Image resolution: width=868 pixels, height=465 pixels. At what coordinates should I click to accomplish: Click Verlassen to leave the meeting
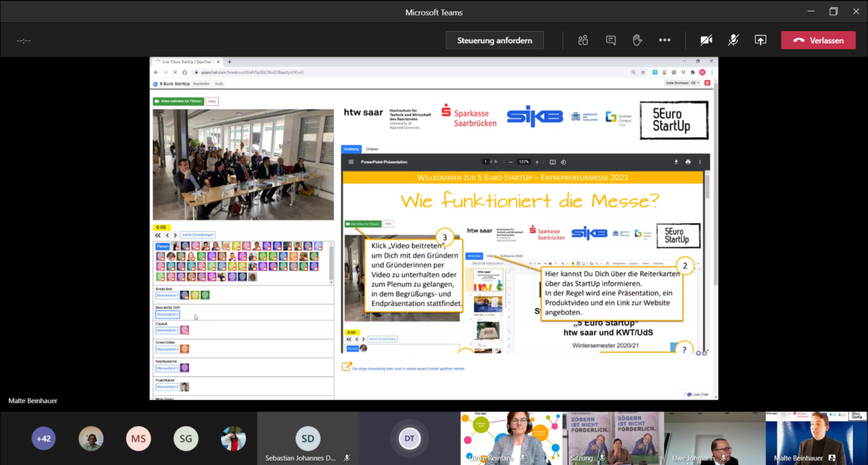pyautogui.click(x=818, y=40)
